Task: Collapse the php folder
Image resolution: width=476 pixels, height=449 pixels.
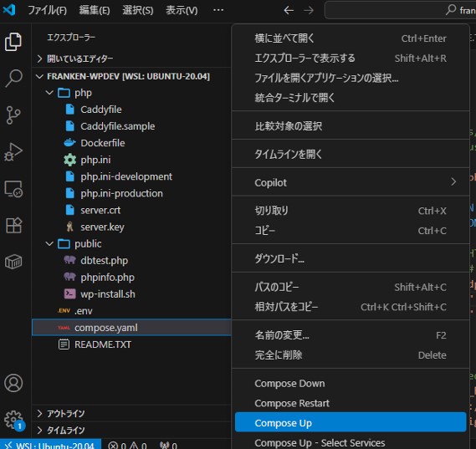Action: [49, 93]
